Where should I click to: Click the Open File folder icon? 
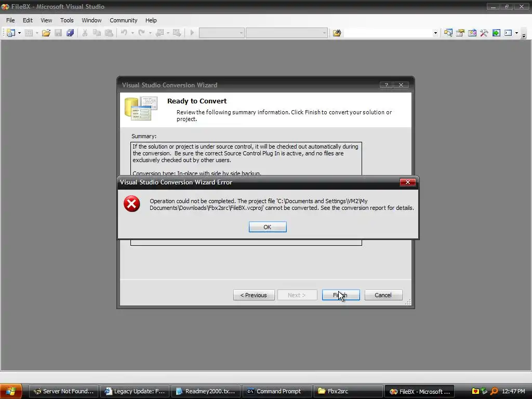point(46,33)
